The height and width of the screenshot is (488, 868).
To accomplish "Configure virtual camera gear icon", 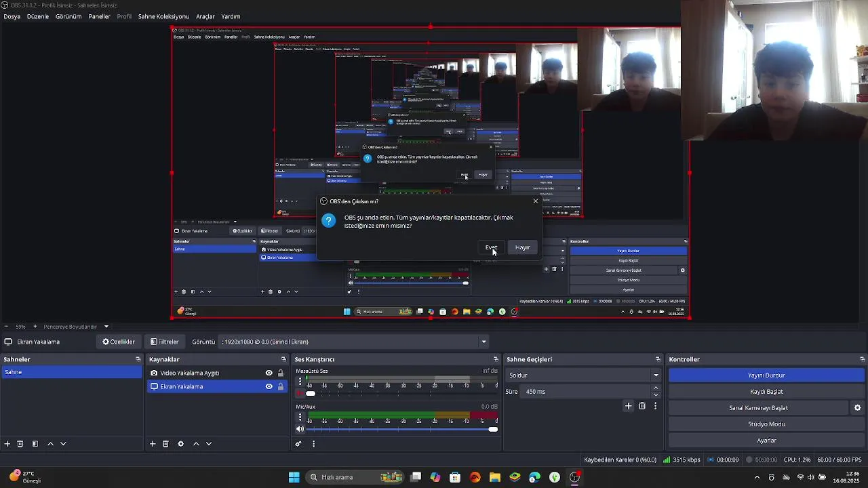I will (857, 408).
